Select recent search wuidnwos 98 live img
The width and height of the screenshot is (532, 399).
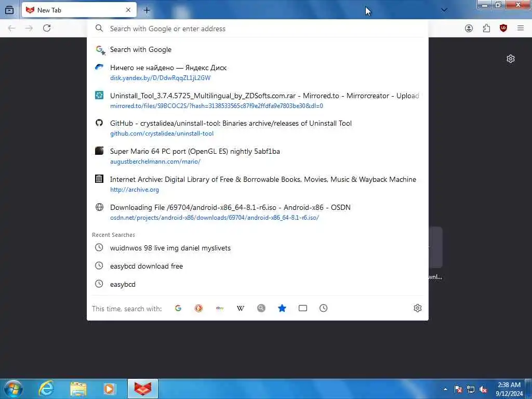[258, 248]
